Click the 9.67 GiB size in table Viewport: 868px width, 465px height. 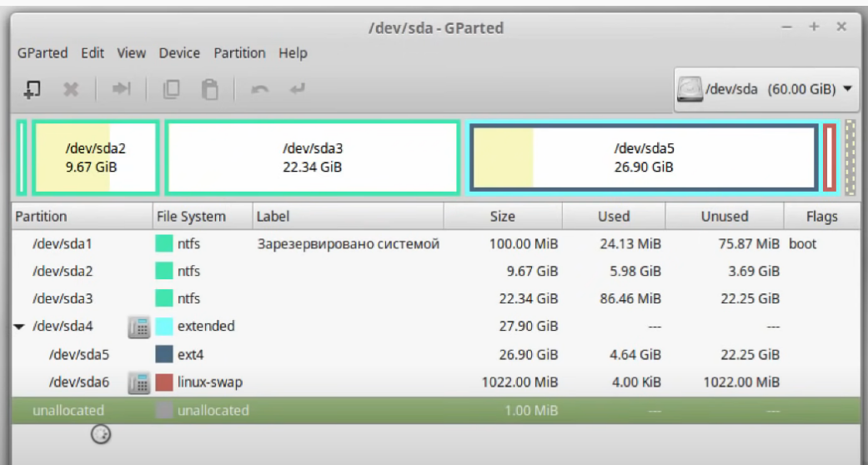click(x=533, y=272)
